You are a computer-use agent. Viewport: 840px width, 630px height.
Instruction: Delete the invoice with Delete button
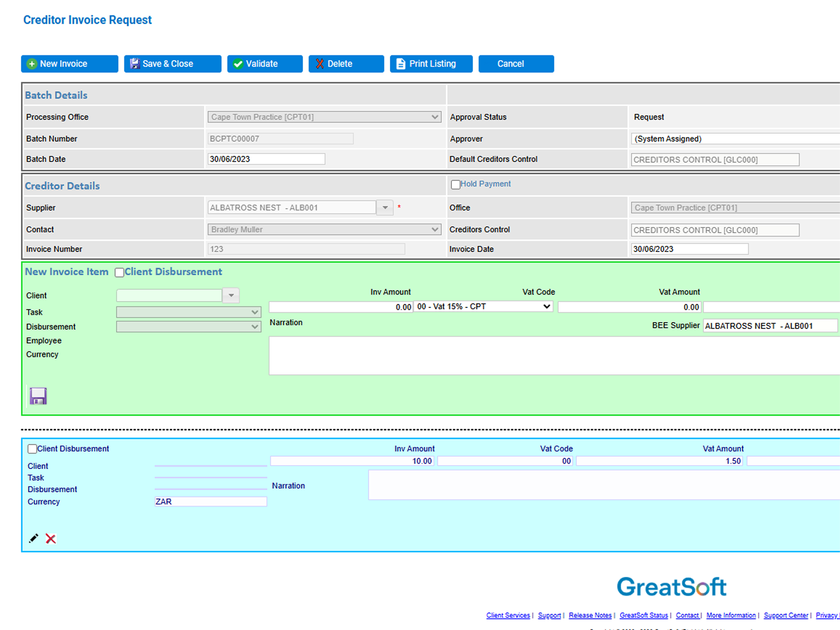(346, 64)
